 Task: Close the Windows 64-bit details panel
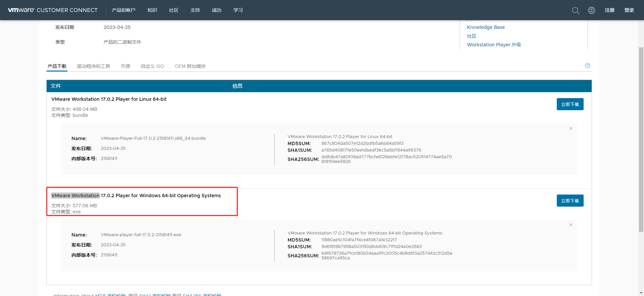tap(571, 225)
